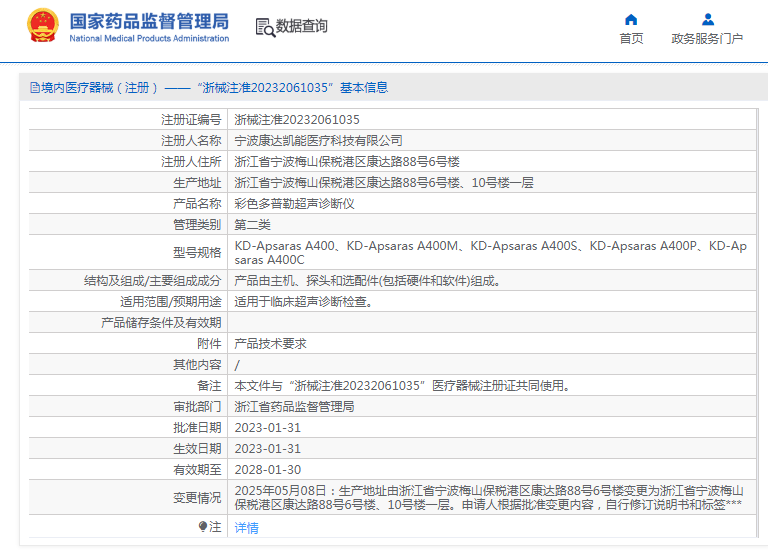768x553 pixels.
Task: Click National Medical Products Administration subtitle
Action: 149,38
